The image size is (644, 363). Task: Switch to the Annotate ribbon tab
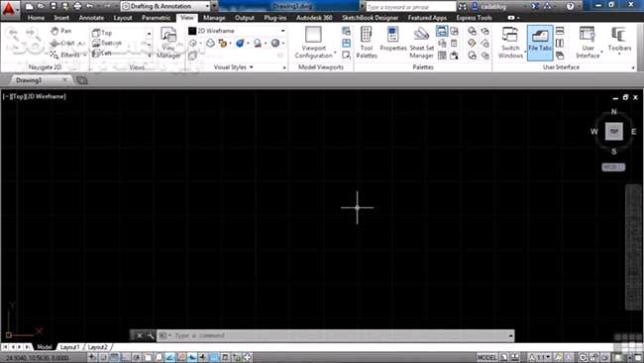coord(91,18)
